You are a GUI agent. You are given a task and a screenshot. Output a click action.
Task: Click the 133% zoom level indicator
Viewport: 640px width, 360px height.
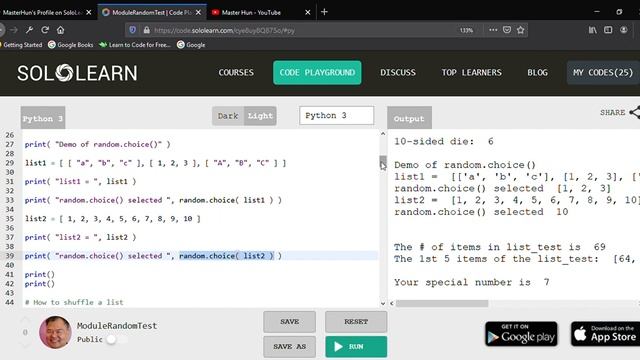pyautogui.click(x=466, y=30)
